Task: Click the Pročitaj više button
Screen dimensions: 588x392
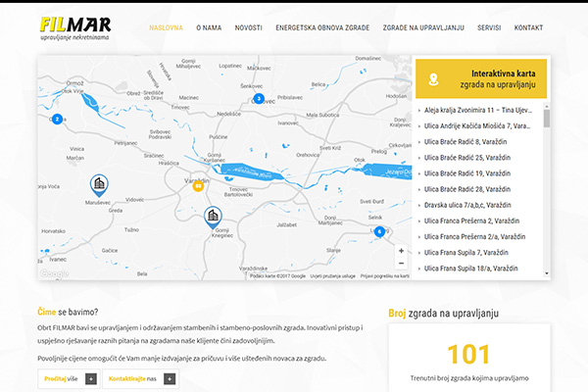Action: point(69,379)
